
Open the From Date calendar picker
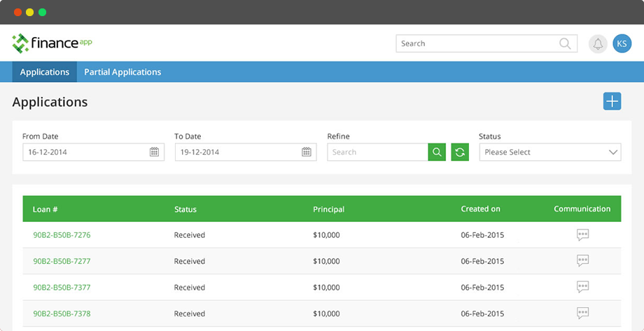pyautogui.click(x=154, y=152)
